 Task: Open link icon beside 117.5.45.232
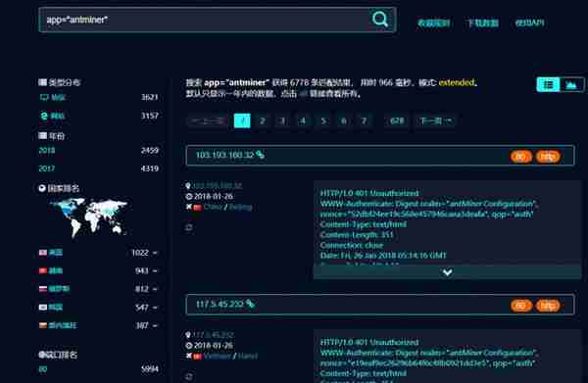[251, 304]
